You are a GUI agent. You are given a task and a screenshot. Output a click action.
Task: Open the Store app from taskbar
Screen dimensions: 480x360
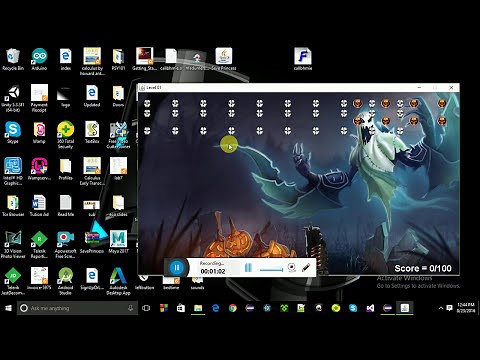(x=181, y=308)
